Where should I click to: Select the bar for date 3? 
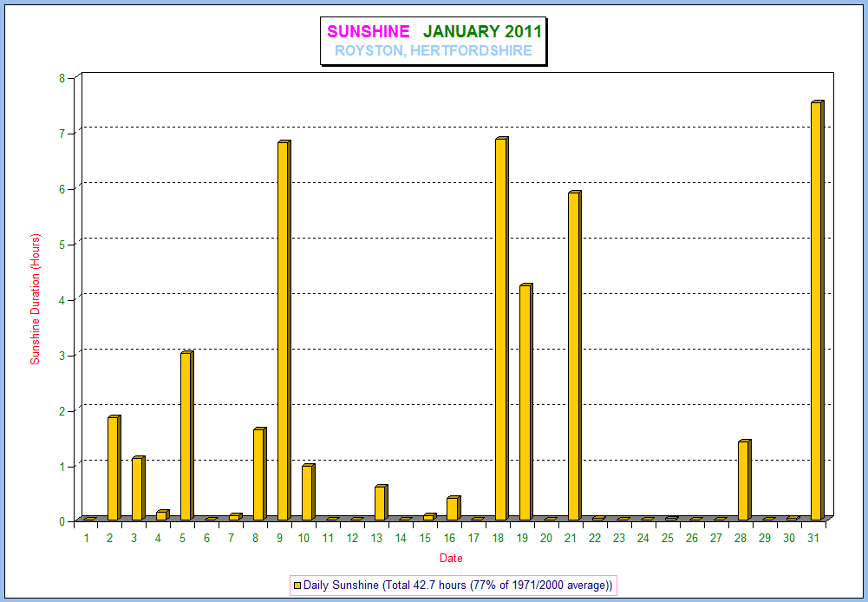(139, 488)
